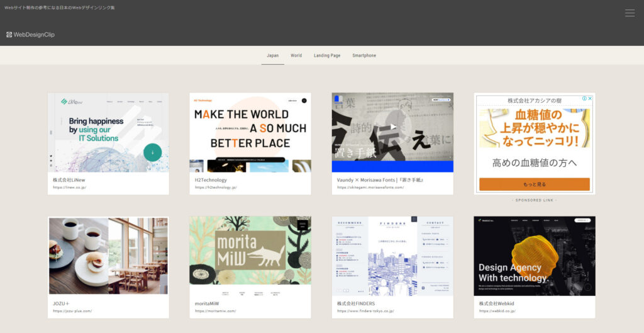Open the 株式会社FINDERS thumbnail
The image size is (644, 333).
[x=392, y=256]
